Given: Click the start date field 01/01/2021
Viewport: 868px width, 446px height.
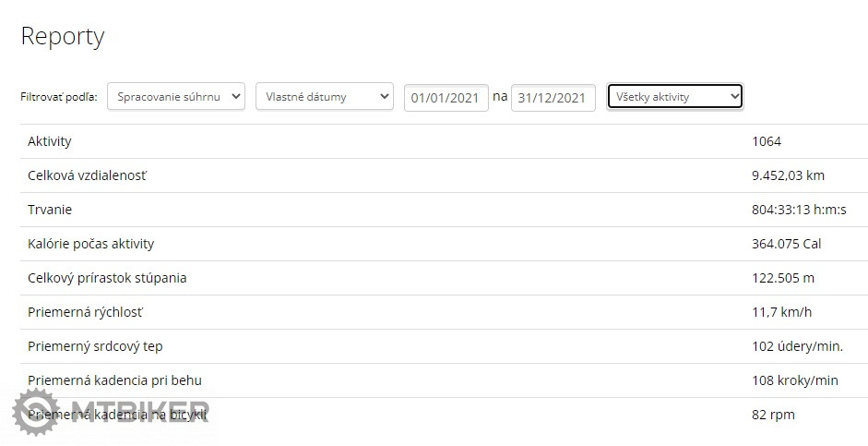Looking at the screenshot, I should pos(446,97).
